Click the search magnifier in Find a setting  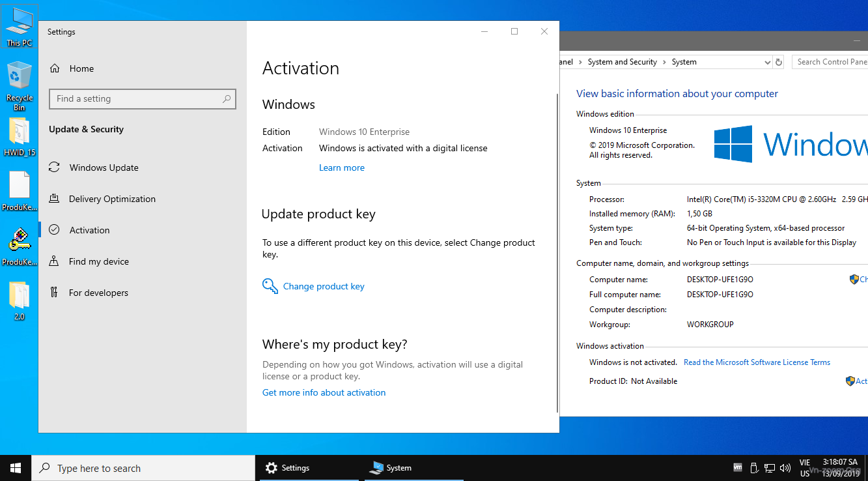click(227, 99)
